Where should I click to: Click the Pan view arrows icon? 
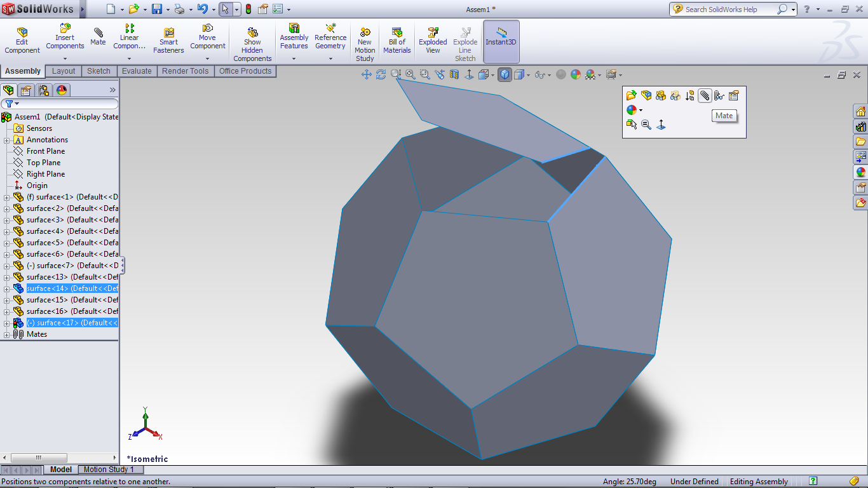(367, 74)
